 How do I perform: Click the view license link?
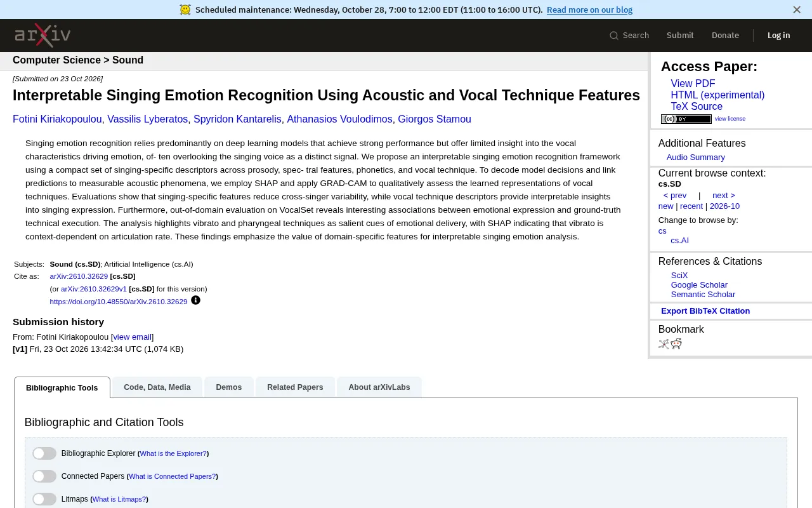pyautogui.click(x=730, y=119)
